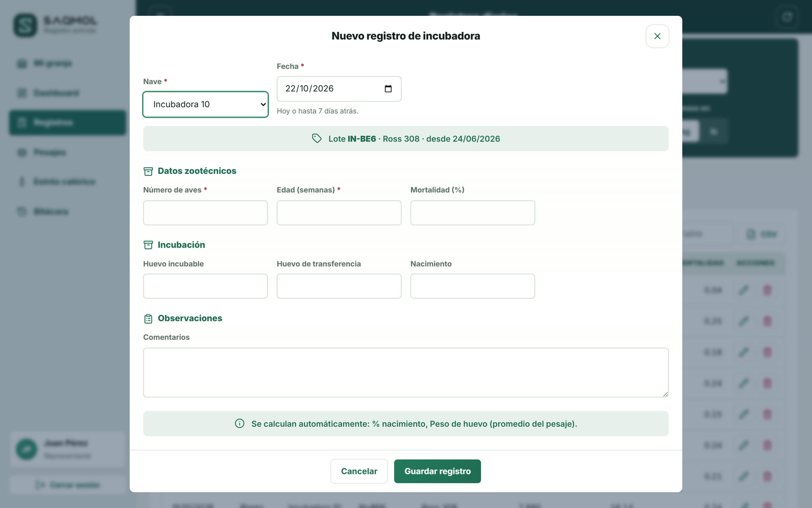The width and height of the screenshot is (812, 508).
Task: Click the Datos zootécnicos section icon
Action: [x=148, y=171]
